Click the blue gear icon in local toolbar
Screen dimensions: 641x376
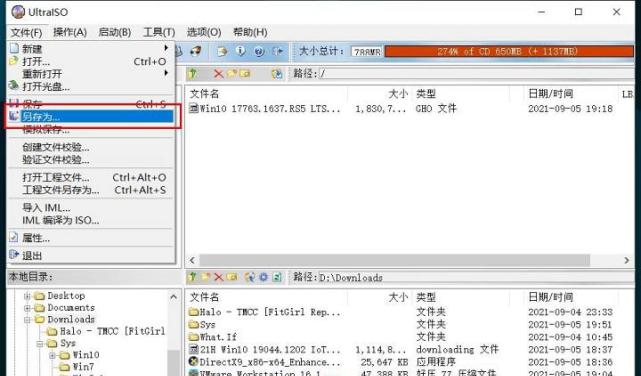263,277
